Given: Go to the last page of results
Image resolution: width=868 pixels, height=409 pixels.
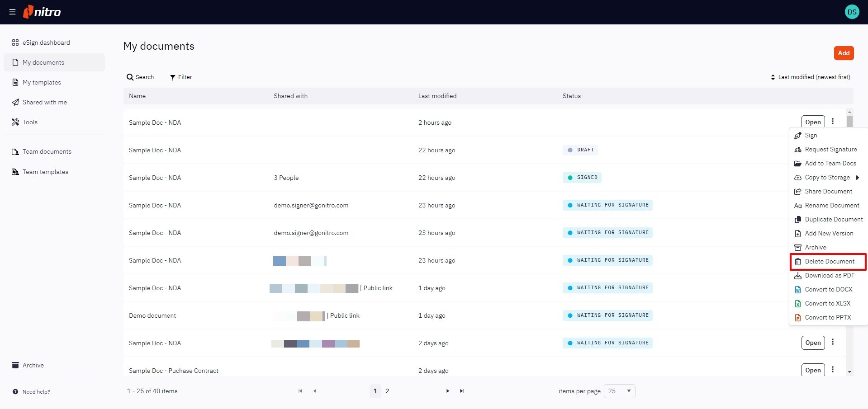Looking at the screenshot, I should (461, 391).
